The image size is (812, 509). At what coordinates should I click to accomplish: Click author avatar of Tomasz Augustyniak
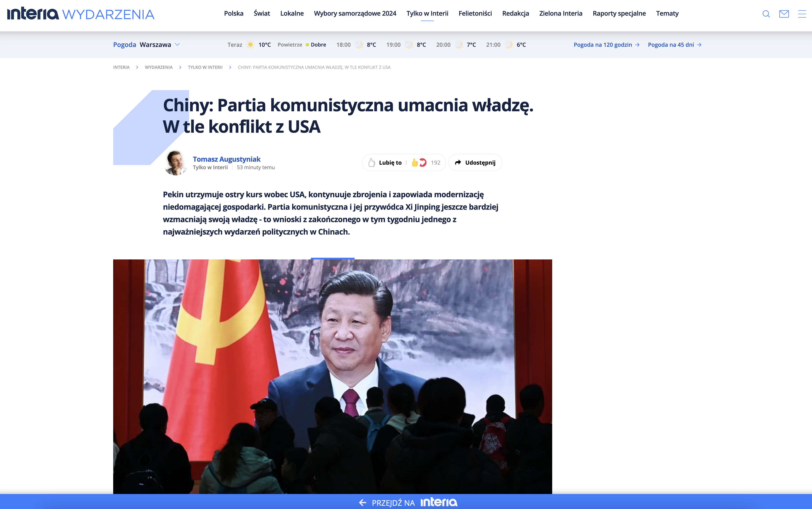click(175, 163)
